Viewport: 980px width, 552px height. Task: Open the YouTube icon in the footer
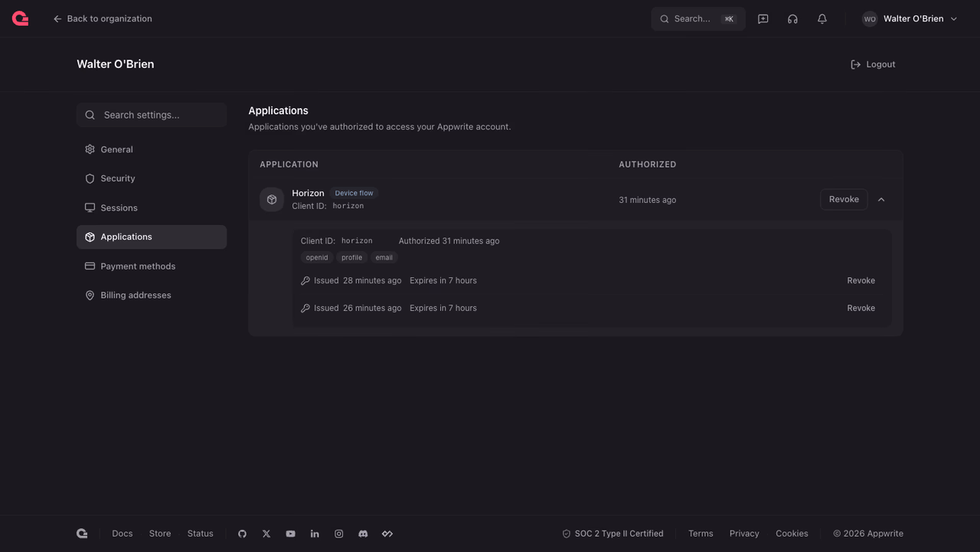[x=290, y=534]
